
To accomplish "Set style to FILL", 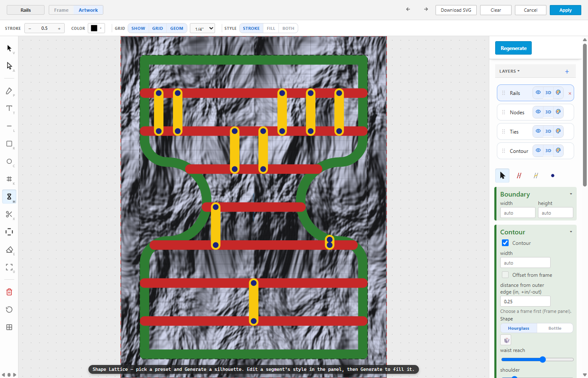I will pos(271,28).
